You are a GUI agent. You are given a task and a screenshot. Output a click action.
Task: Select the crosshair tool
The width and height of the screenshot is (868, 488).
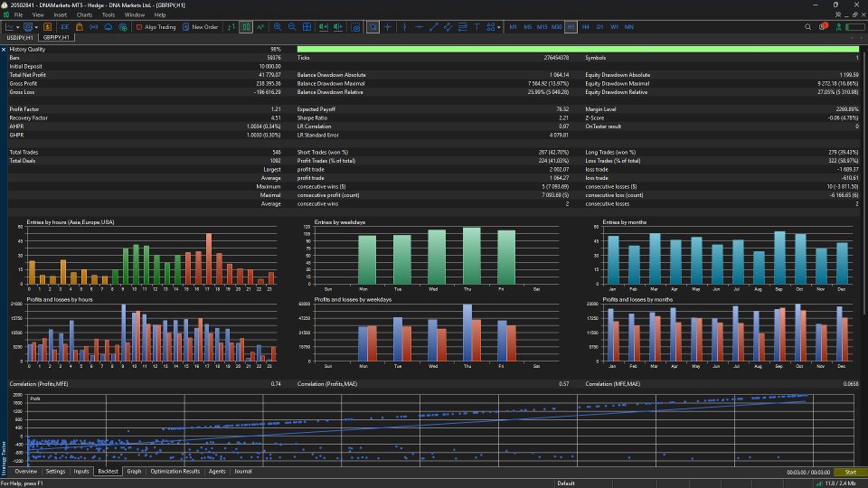pos(388,27)
